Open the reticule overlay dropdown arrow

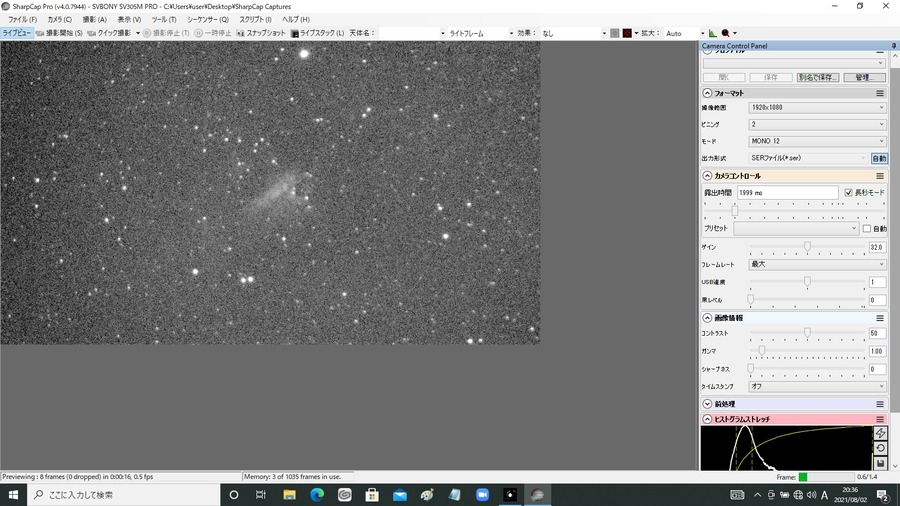636,33
